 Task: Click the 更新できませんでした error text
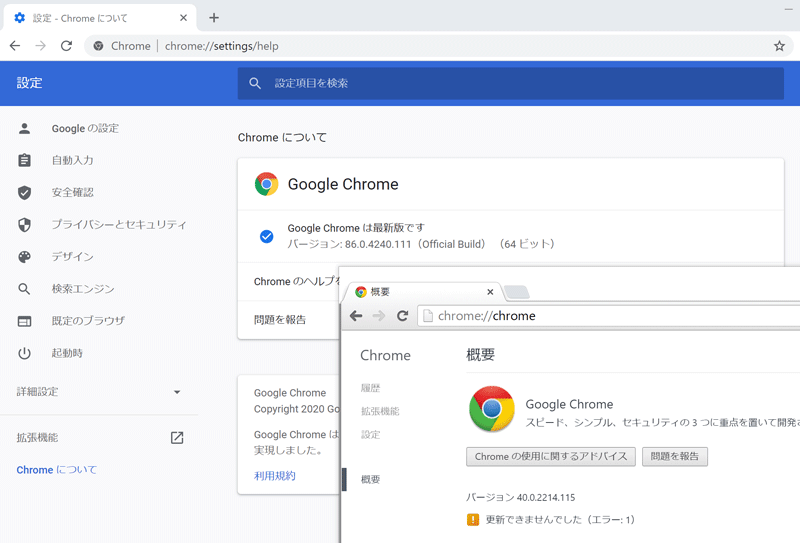pyautogui.click(x=560, y=520)
